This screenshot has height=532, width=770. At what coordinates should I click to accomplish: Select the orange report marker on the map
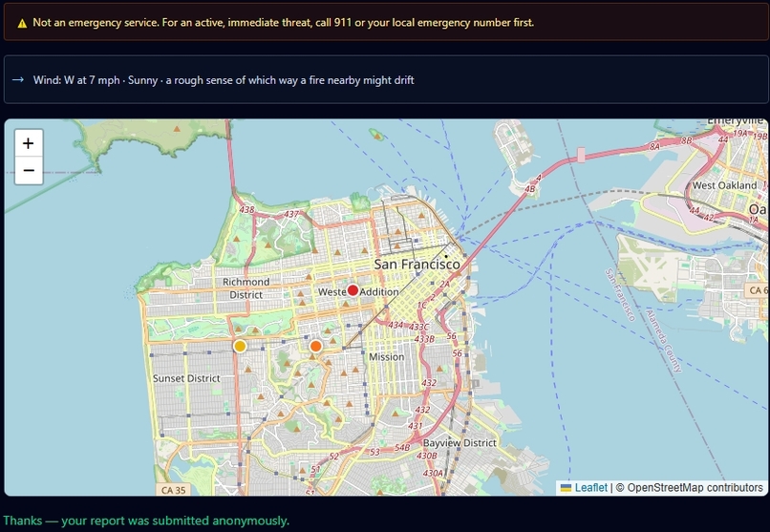316,346
